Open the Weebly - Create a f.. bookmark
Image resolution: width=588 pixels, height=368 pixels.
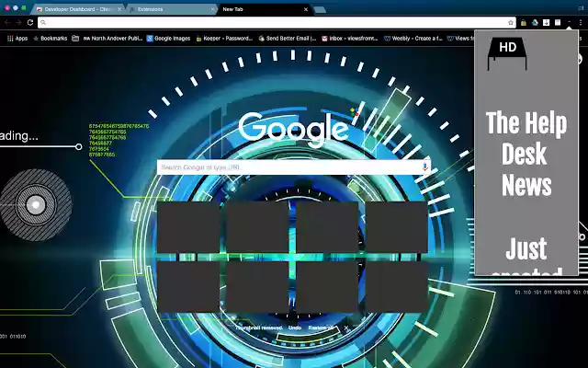pyautogui.click(x=413, y=39)
